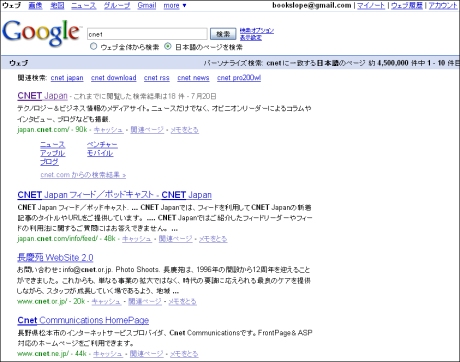Open 関連ページ link for www.cnet.ne.jp result

point(146,354)
